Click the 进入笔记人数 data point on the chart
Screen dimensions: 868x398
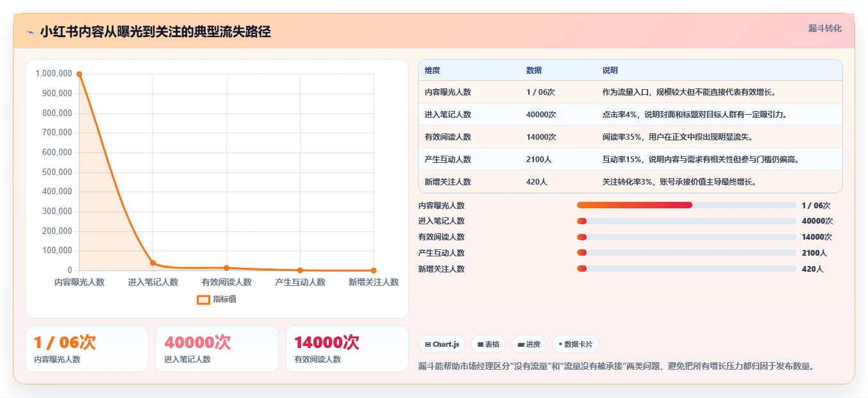pyautogui.click(x=153, y=263)
